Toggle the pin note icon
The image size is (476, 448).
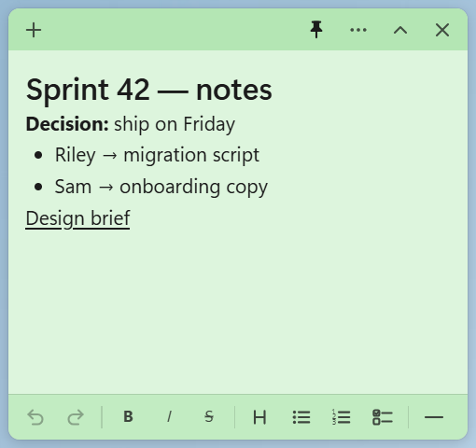point(316,30)
